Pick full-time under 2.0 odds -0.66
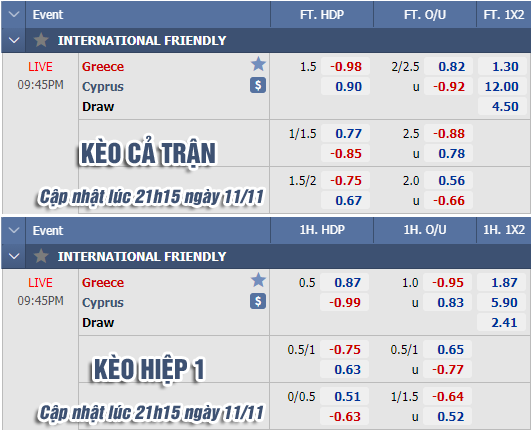Image resolution: width=531 pixels, height=433 pixels. 448,200
